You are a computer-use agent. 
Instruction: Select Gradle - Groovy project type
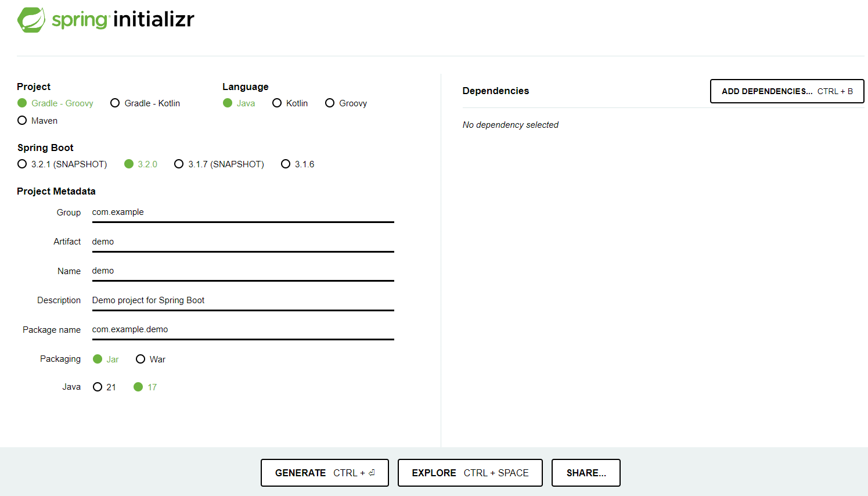click(55, 103)
